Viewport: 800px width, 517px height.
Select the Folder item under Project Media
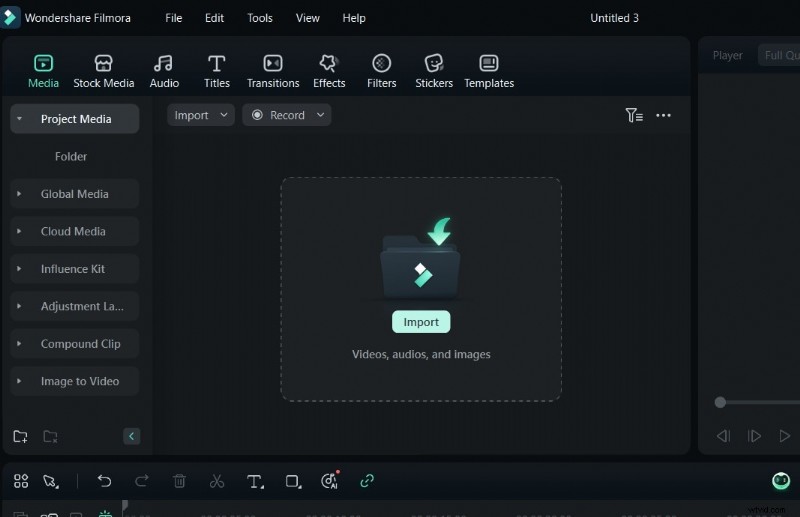71,156
